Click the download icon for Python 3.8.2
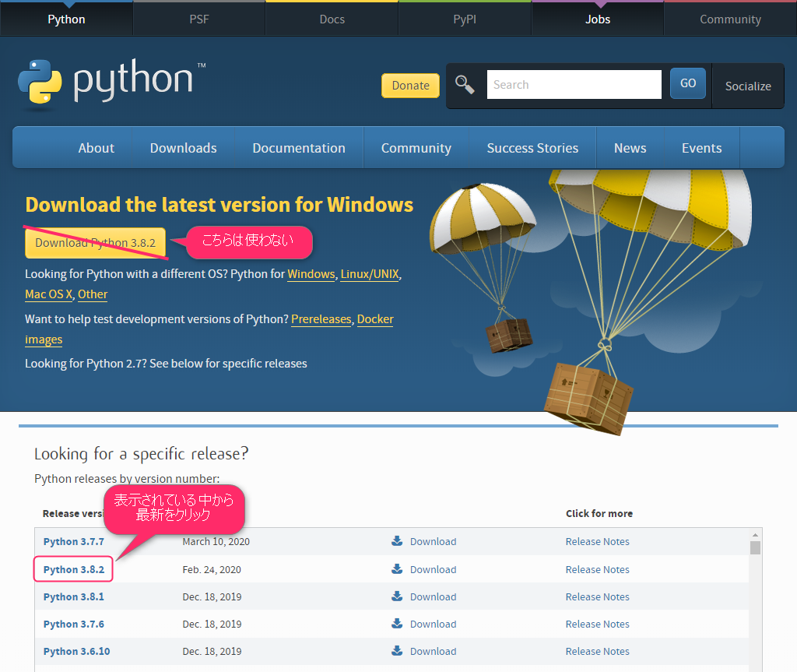This screenshot has height=672, width=797. [397, 568]
